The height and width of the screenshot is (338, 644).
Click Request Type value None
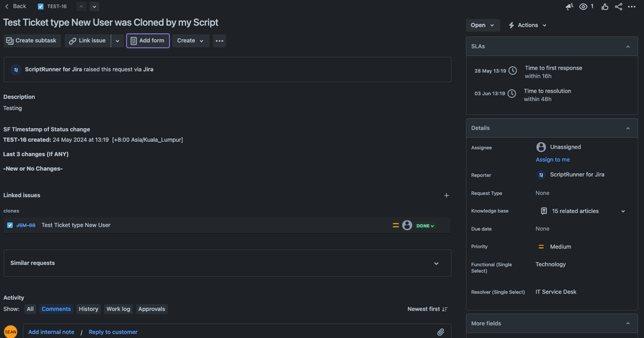point(542,193)
